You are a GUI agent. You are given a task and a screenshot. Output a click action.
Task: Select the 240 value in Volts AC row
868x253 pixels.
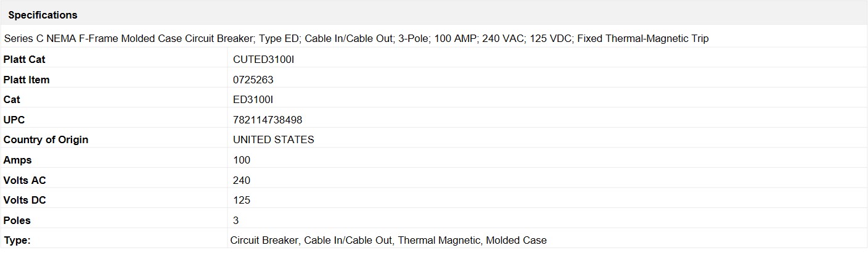242,180
